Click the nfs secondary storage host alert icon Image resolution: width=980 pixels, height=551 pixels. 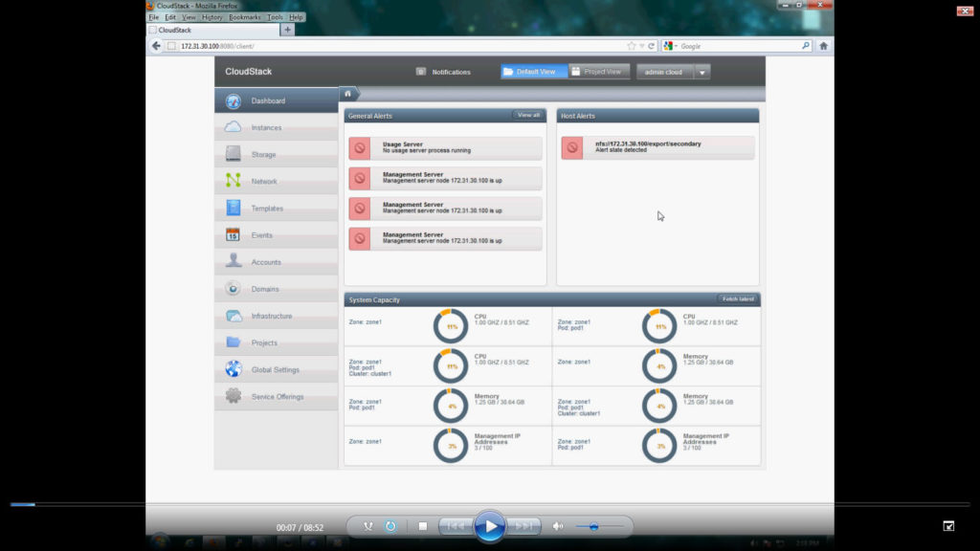coord(572,147)
